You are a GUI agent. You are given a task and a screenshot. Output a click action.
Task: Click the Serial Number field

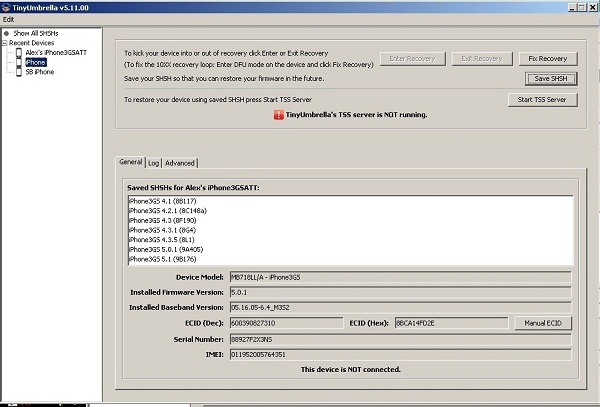pyautogui.click(x=401, y=339)
